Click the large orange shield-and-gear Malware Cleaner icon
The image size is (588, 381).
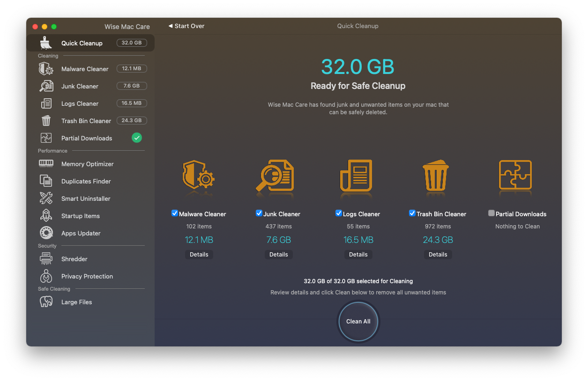tap(199, 176)
